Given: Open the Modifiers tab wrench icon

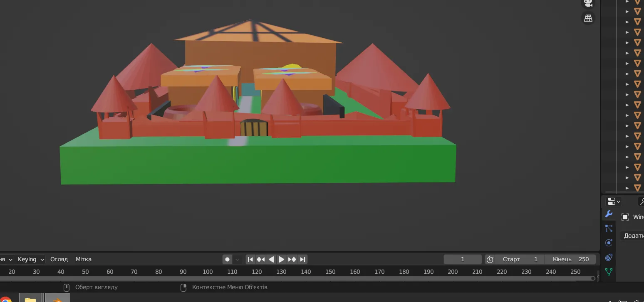Looking at the screenshot, I should [609, 214].
